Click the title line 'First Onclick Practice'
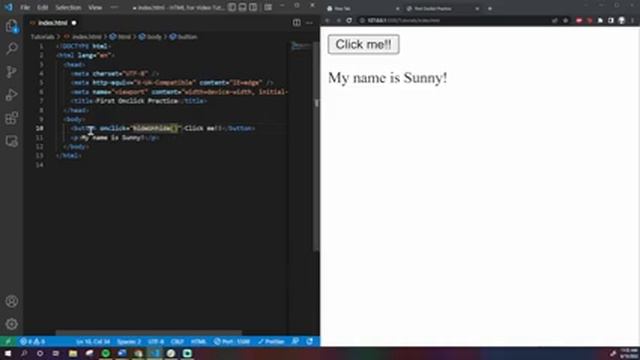Viewport: 640px width, 360px height. pyautogui.click(x=139, y=101)
